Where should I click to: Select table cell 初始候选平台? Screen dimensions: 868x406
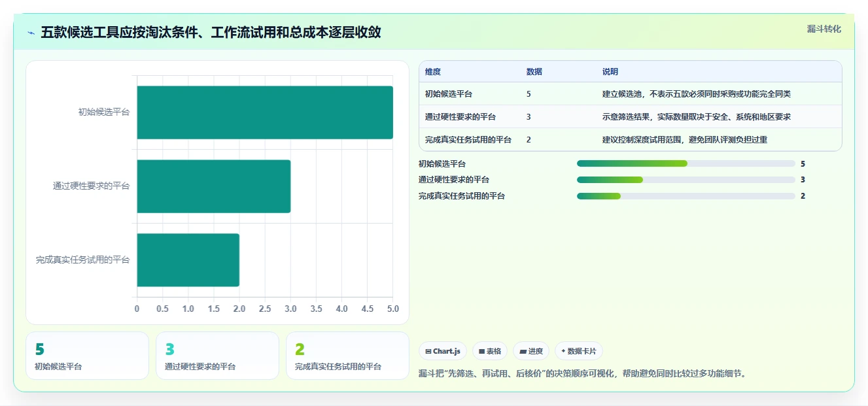coord(449,94)
